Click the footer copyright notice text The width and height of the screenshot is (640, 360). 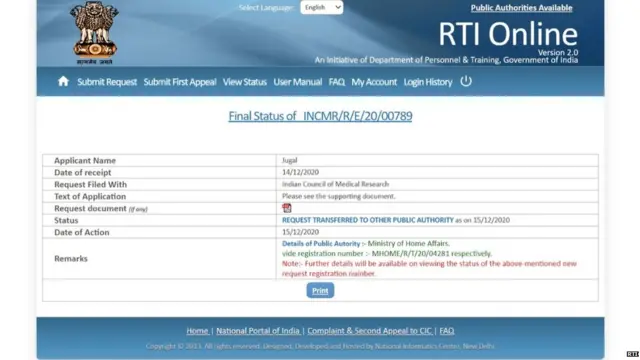[320, 346]
